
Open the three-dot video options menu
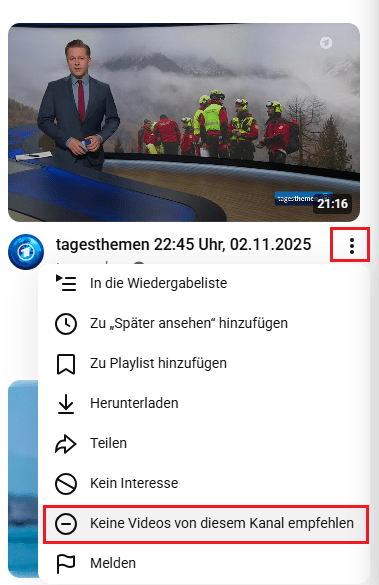click(351, 245)
